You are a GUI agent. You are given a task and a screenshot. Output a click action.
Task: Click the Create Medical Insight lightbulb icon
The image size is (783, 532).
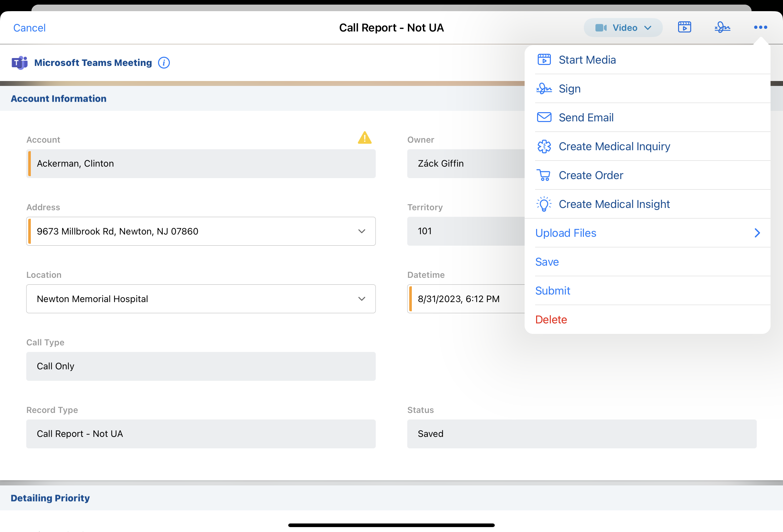tap(544, 204)
